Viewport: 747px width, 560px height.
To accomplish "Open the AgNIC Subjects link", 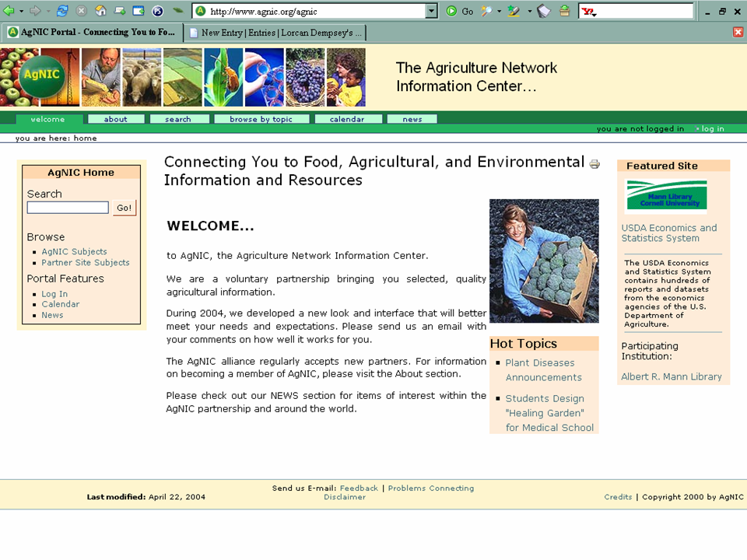I will (x=75, y=251).
